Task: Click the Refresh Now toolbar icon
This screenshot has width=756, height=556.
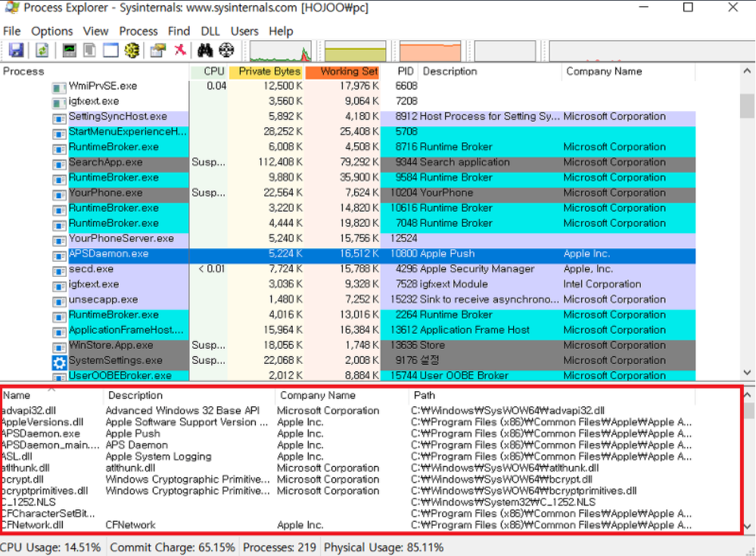Action: click(x=42, y=50)
